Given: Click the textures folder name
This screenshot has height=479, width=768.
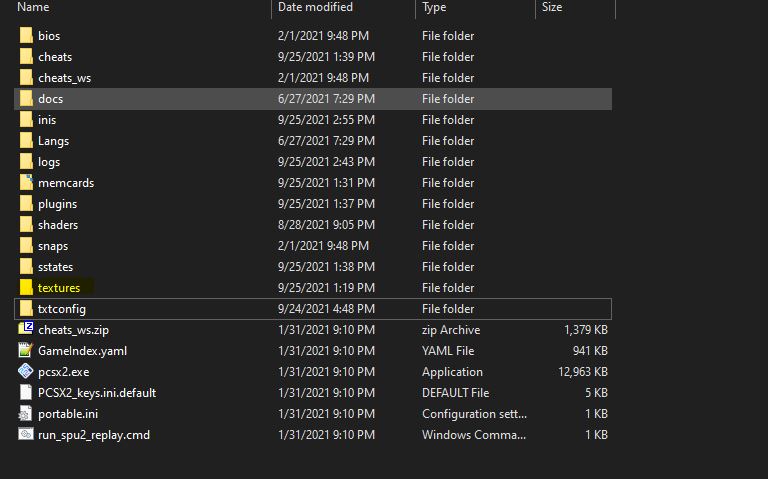Looking at the screenshot, I should pyautogui.click(x=59, y=288).
